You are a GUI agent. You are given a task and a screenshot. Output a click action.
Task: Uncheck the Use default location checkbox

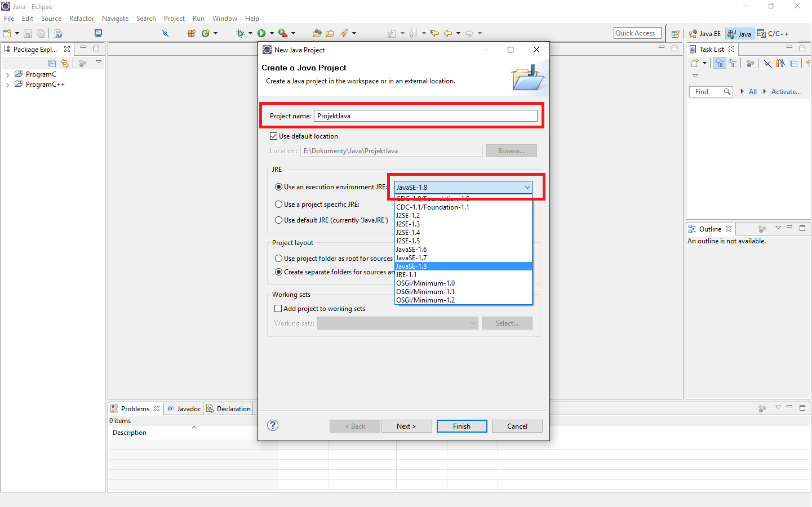coord(274,136)
